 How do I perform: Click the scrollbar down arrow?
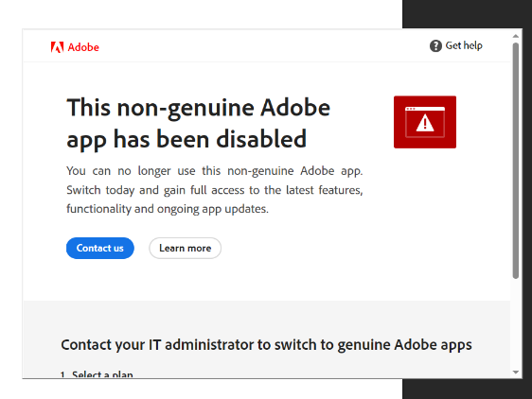coord(516,373)
